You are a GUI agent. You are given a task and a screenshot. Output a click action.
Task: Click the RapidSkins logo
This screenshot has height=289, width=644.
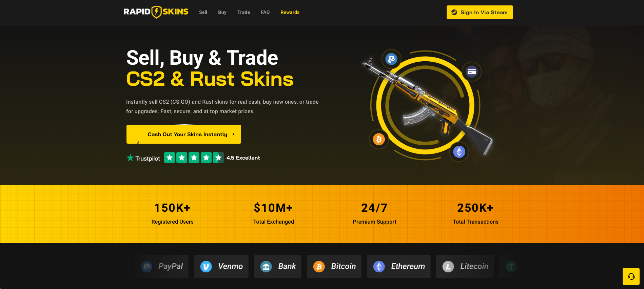point(156,12)
